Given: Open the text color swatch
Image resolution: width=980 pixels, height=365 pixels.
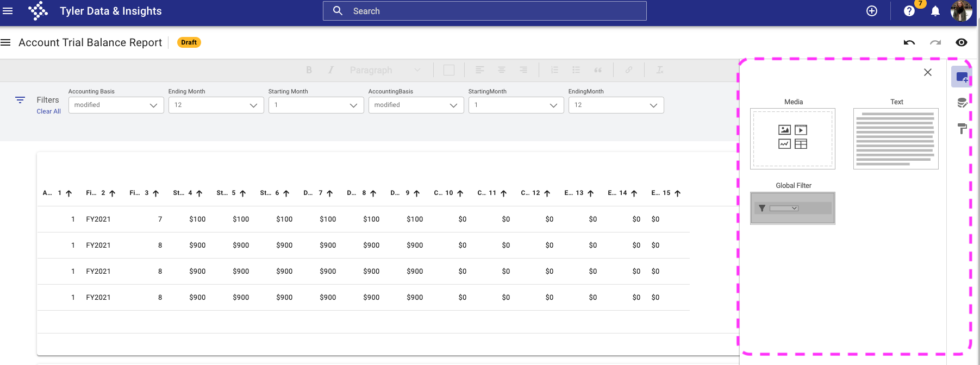Looking at the screenshot, I should (x=449, y=70).
